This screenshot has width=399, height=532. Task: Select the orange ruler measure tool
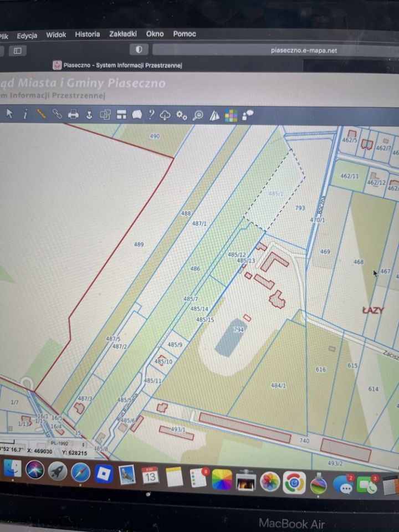click(x=41, y=114)
